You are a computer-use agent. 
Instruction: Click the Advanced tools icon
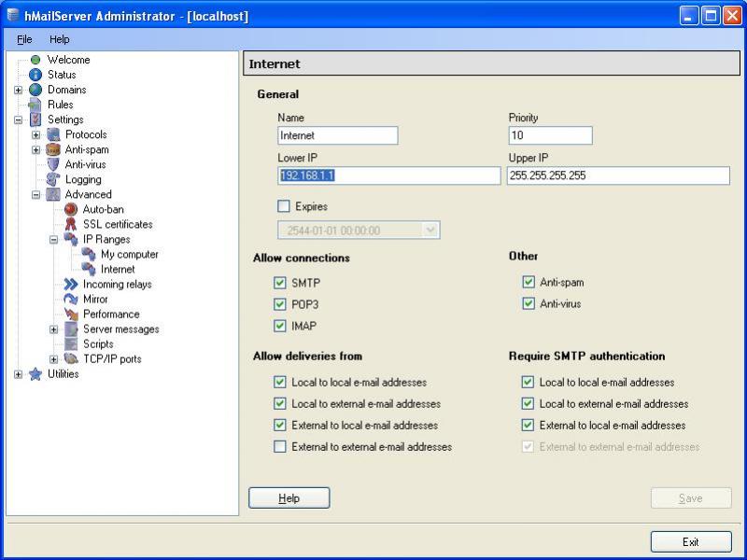point(53,194)
